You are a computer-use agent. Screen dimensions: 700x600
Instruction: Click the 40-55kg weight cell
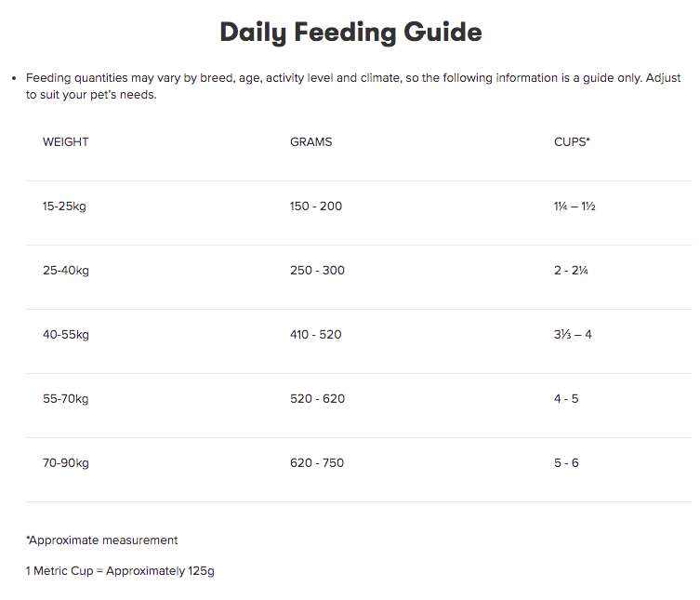(x=66, y=335)
